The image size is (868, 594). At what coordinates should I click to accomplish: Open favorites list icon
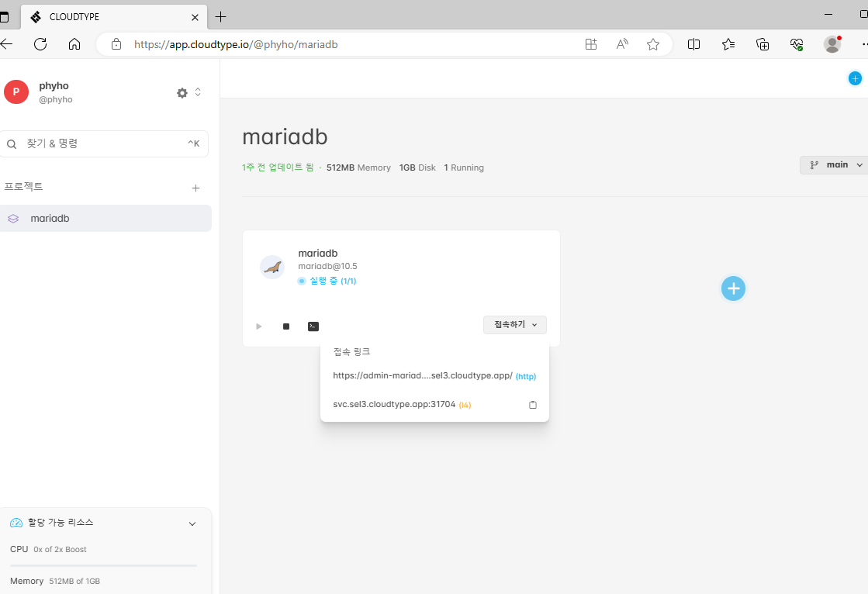click(x=728, y=44)
